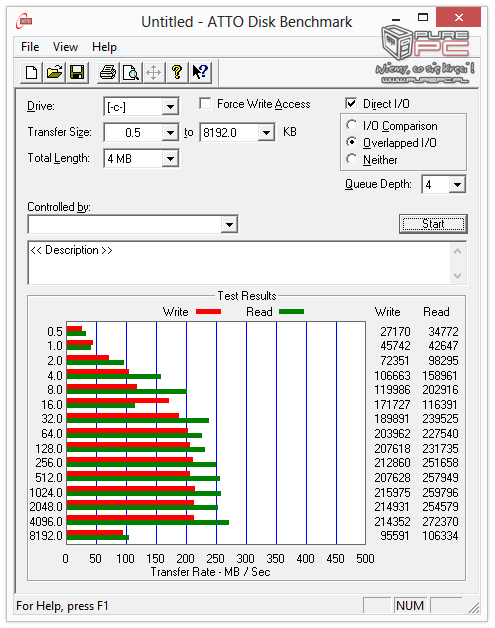Select the Overlapped I/O radio button
This screenshot has height=628, width=495.
[x=351, y=142]
